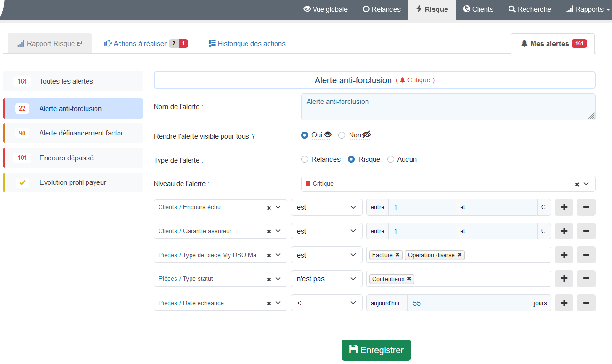
Task: Clear the Date échéance field selection
Action: click(269, 303)
